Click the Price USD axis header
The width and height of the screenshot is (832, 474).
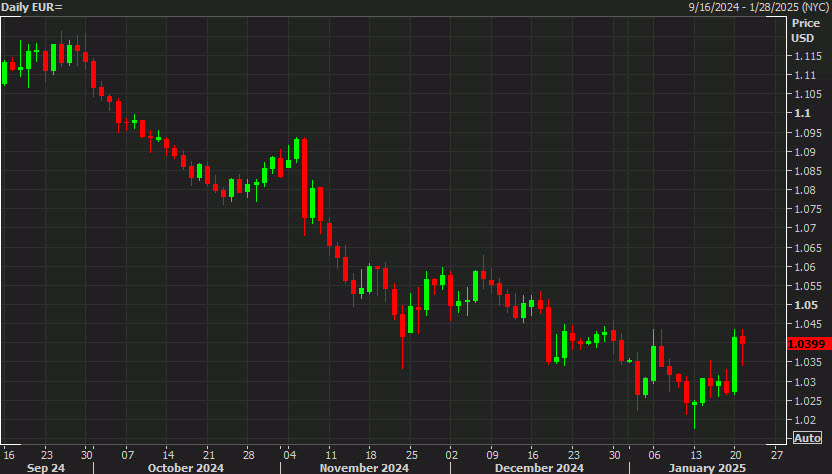pos(805,31)
